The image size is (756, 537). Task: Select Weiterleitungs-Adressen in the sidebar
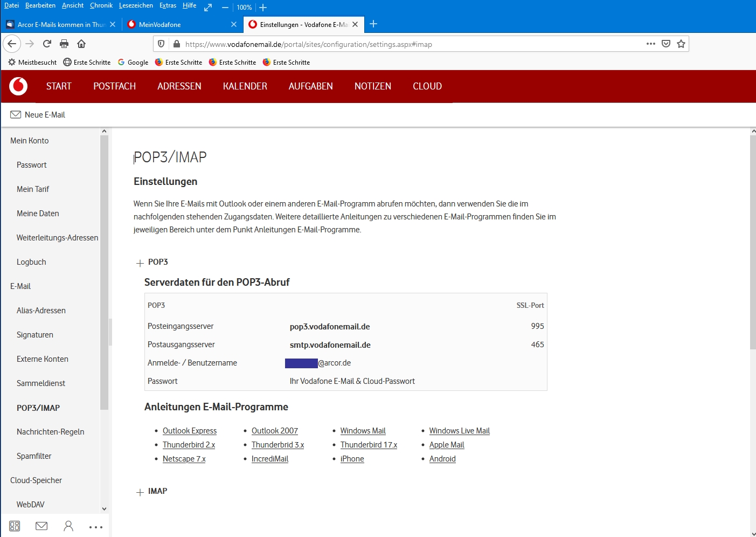point(58,238)
